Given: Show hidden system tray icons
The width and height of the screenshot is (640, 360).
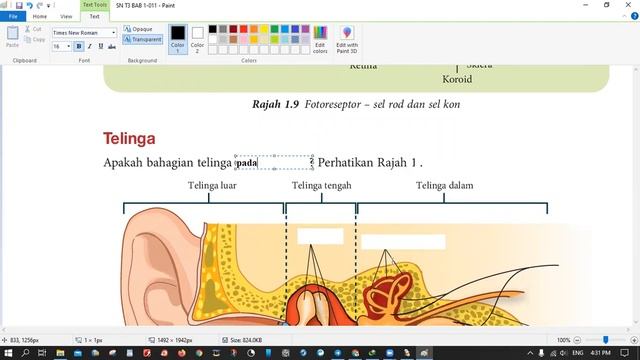Looking at the screenshot, I should (x=530, y=353).
